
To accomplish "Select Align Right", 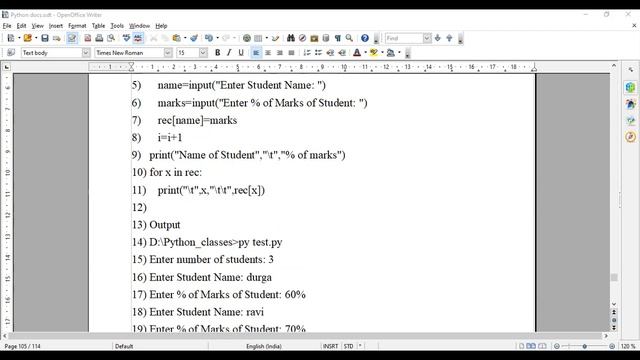I will [280, 53].
